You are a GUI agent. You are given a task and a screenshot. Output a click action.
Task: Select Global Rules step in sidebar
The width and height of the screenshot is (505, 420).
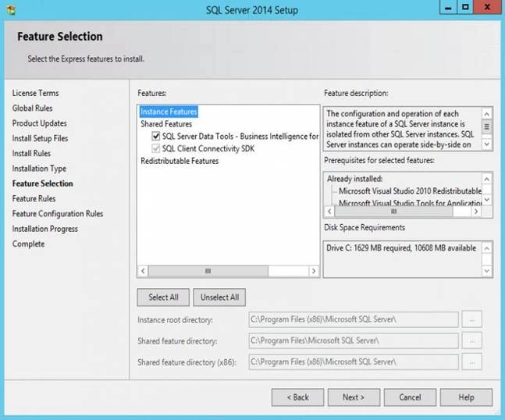coord(32,109)
